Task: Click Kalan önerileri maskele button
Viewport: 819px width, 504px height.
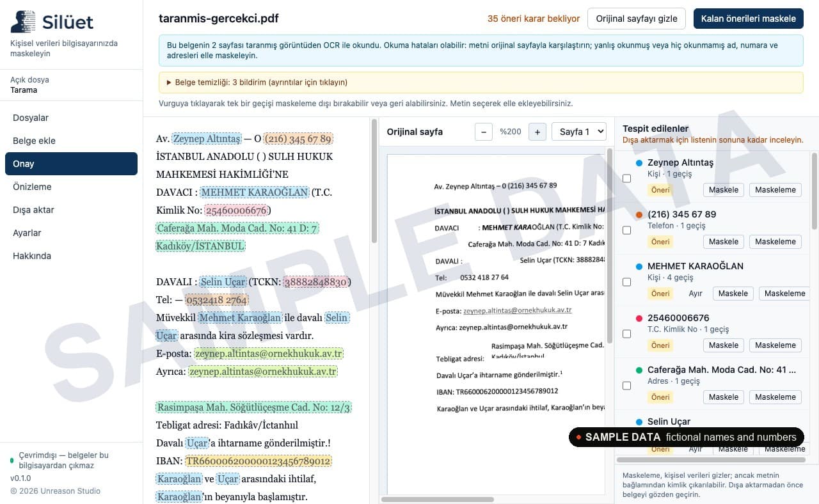Action: coord(748,19)
